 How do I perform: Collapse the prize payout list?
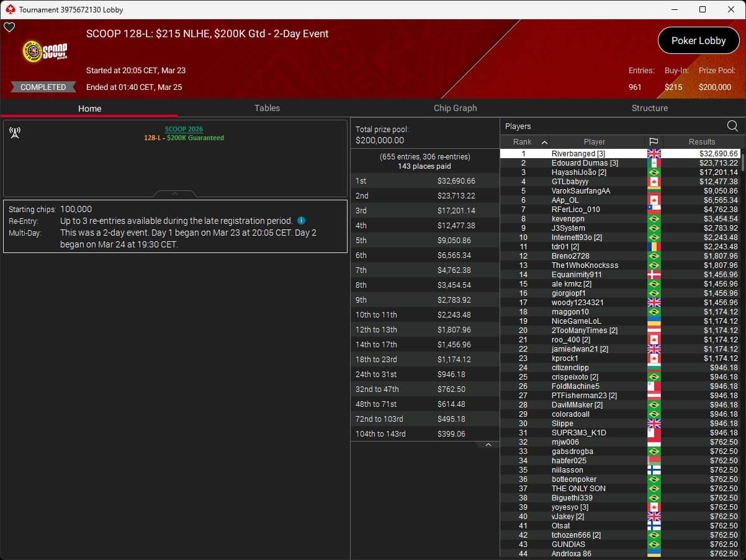(488, 445)
